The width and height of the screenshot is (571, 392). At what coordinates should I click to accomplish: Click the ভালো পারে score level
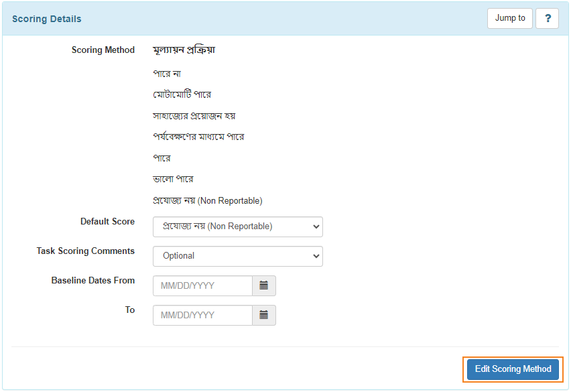click(173, 179)
